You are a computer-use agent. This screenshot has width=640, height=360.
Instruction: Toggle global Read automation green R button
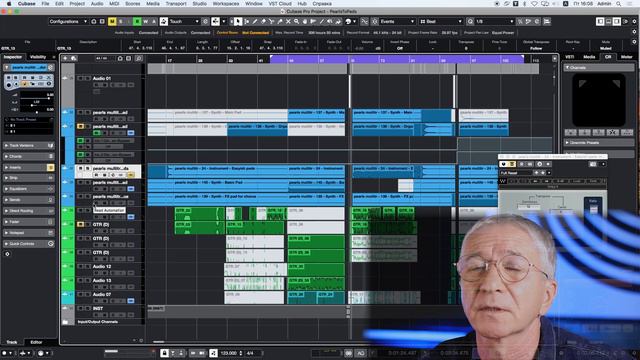(137, 21)
